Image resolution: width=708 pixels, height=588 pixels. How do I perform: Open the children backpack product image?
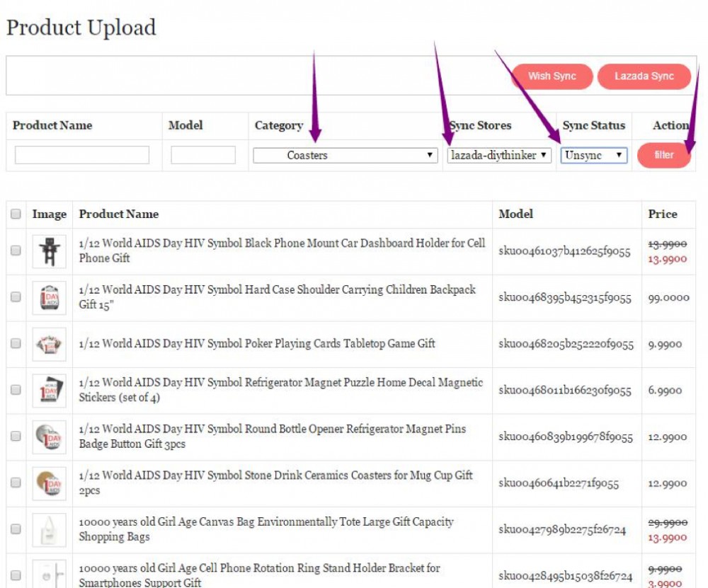click(50, 298)
